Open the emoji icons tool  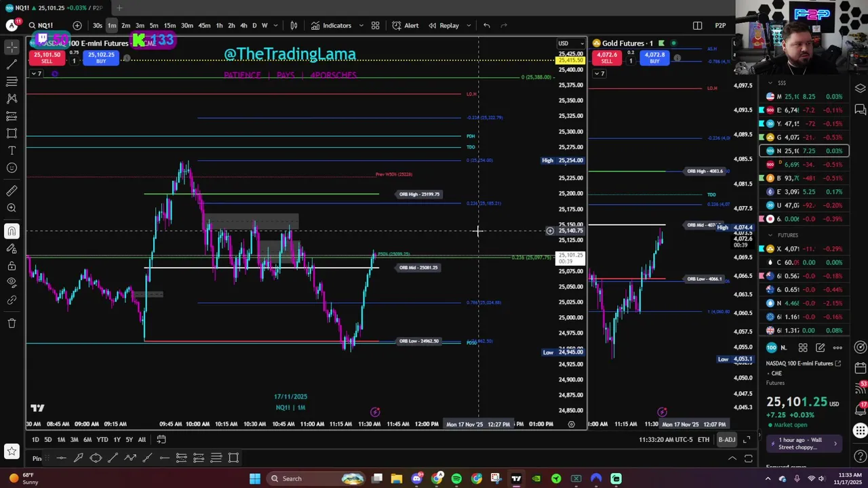12,168
